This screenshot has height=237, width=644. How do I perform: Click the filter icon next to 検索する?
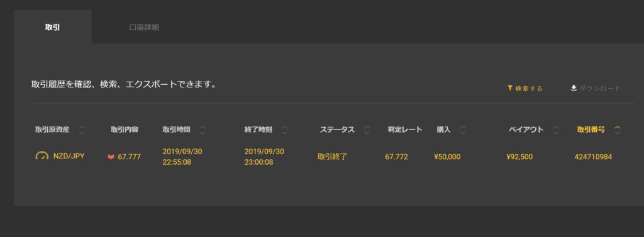click(x=509, y=88)
